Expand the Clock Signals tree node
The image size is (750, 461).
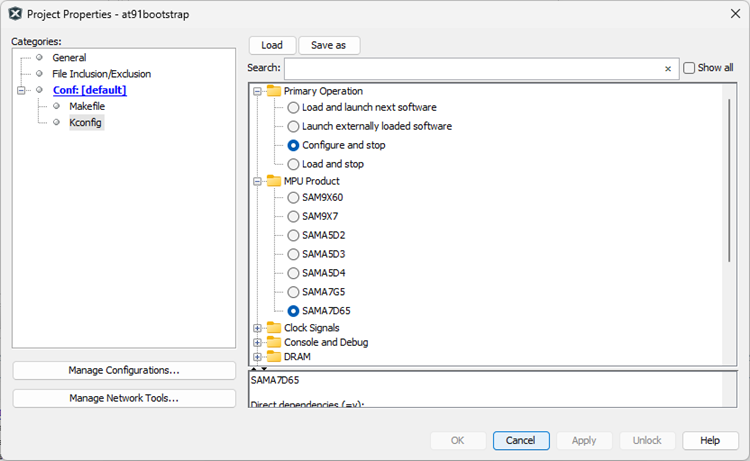(258, 328)
